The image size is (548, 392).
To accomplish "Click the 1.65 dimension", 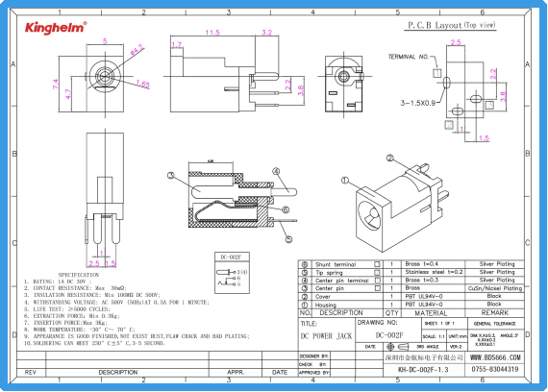I will 143,84.
